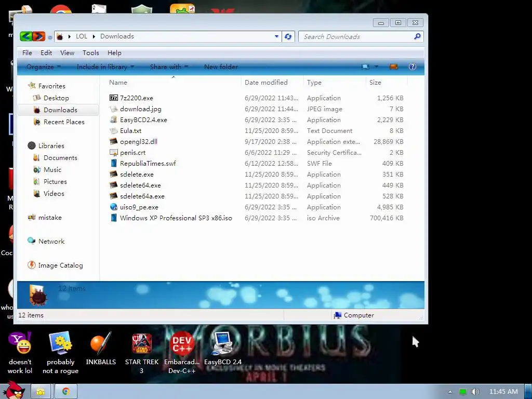Image resolution: width=532 pixels, height=399 pixels.
Task: Change the view layout icon
Action: coord(365,66)
